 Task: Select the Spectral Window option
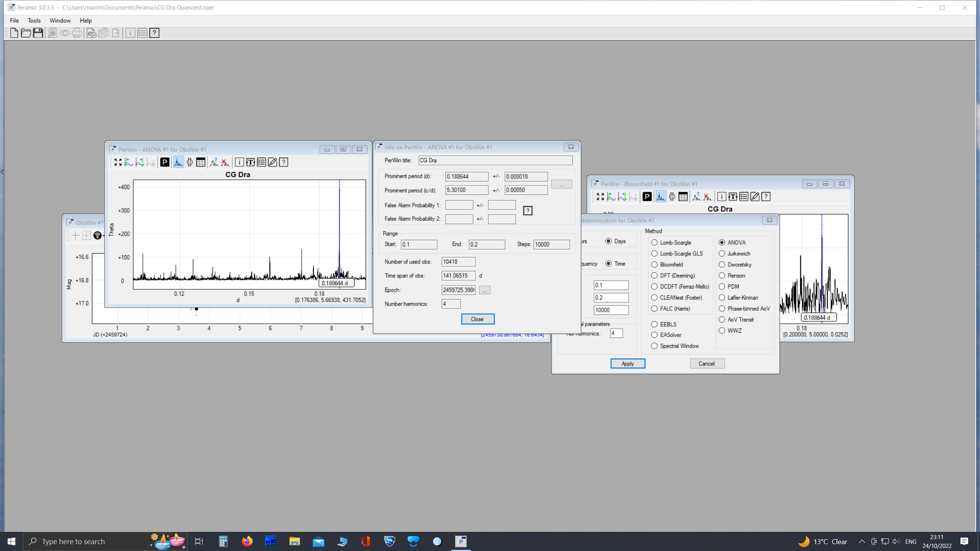click(x=654, y=346)
